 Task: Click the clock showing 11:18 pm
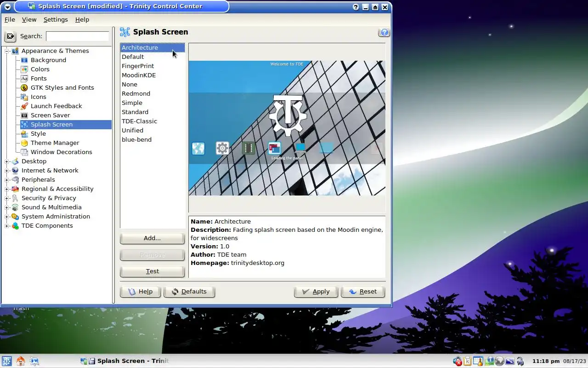(x=546, y=361)
